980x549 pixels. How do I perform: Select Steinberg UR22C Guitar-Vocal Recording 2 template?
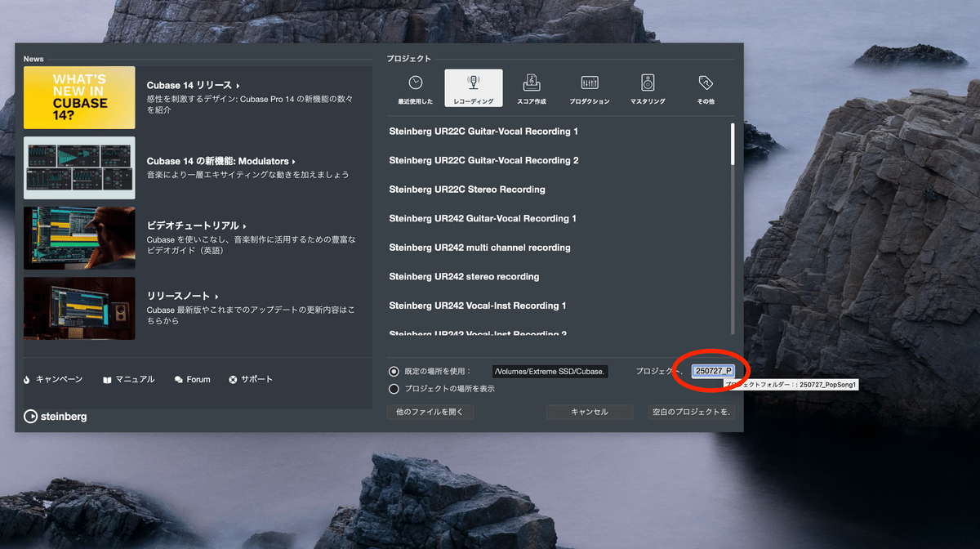tap(483, 160)
